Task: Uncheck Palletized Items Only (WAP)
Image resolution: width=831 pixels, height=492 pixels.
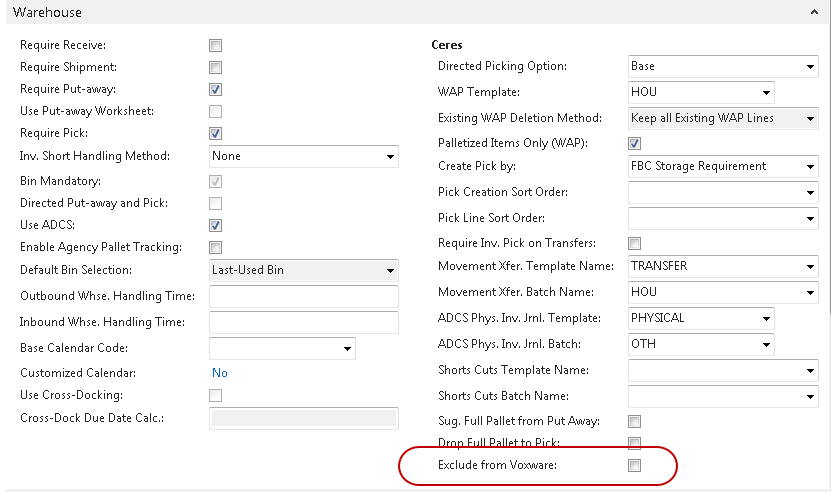Action: (x=634, y=144)
